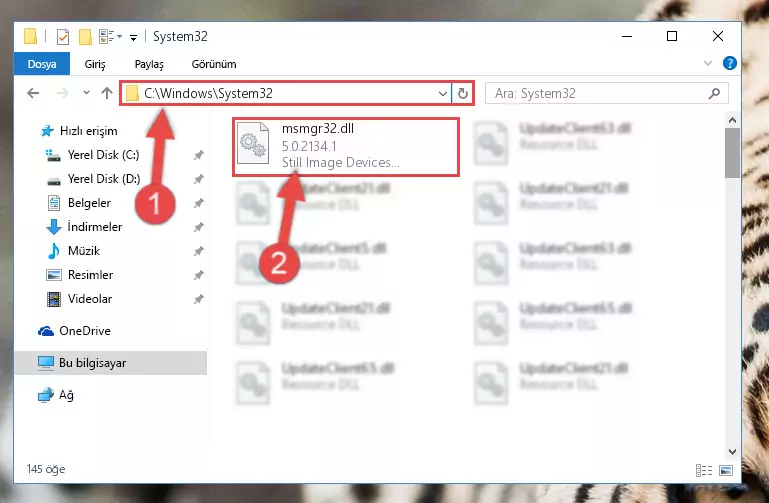
Task: Toggle the pin beside Yerel Disk (C:)
Action: [x=199, y=155]
